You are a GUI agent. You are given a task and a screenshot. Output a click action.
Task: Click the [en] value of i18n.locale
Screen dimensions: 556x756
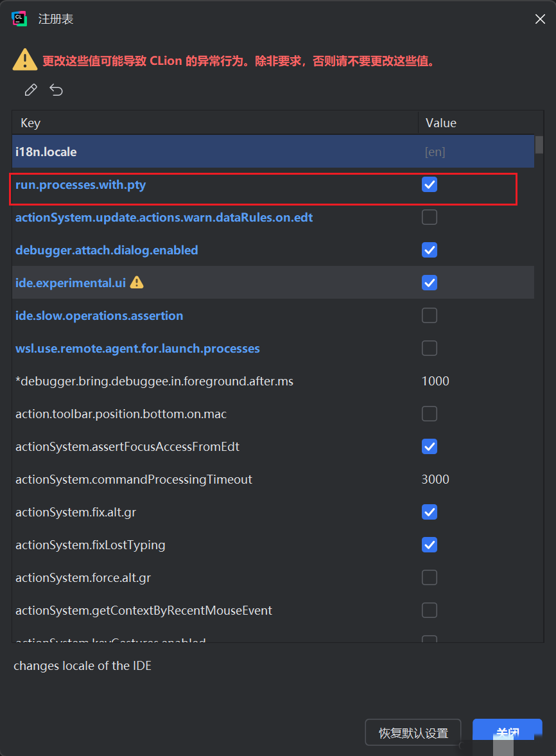(x=435, y=152)
